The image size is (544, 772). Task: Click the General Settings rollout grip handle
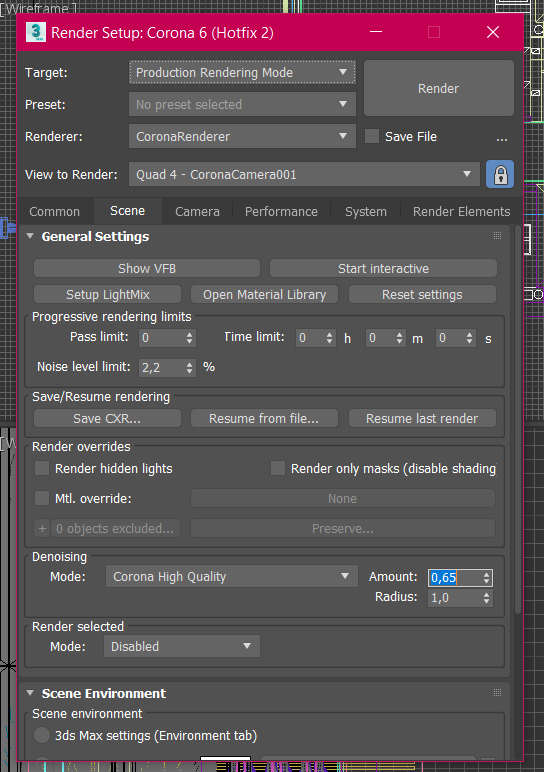tap(497, 236)
